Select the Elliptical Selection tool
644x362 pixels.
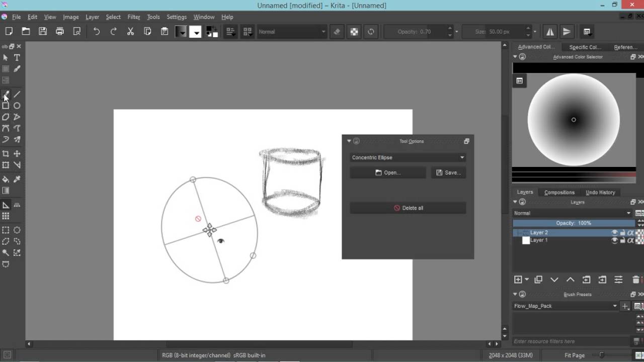click(17, 230)
